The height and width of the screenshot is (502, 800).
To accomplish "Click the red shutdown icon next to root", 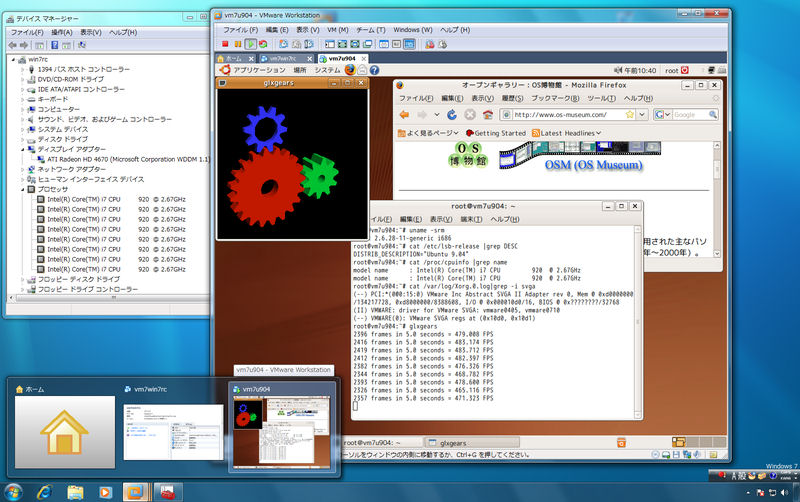I will (x=685, y=70).
